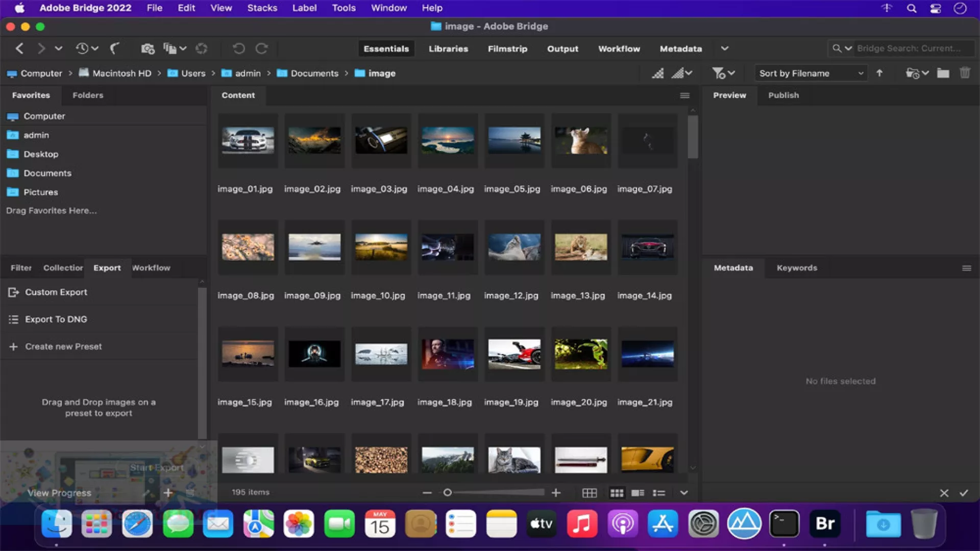The height and width of the screenshot is (551, 980).
Task: Toggle ascending sort order arrow
Action: (x=879, y=73)
